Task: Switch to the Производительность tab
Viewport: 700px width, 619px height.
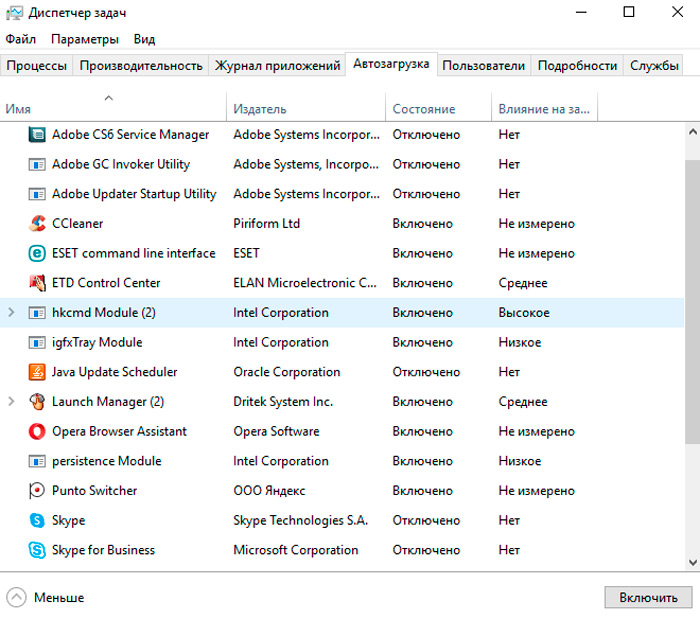Action: pyautogui.click(x=141, y=66)
